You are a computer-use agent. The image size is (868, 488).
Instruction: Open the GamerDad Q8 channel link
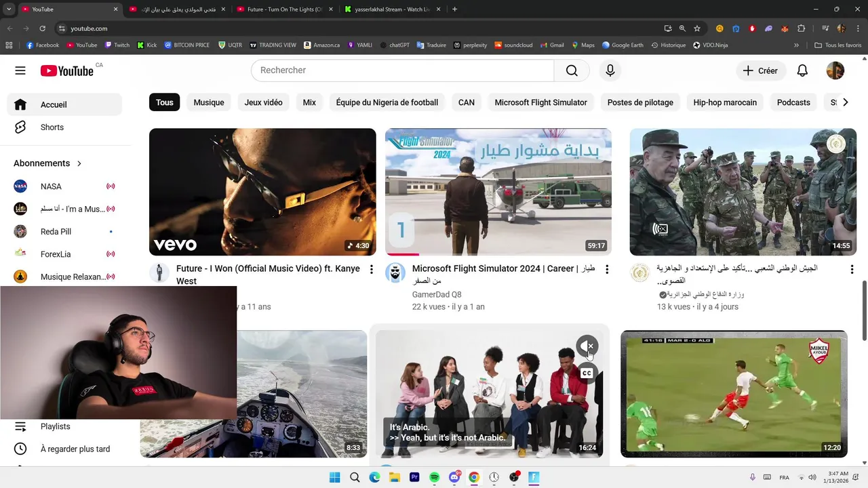(437, 294)
